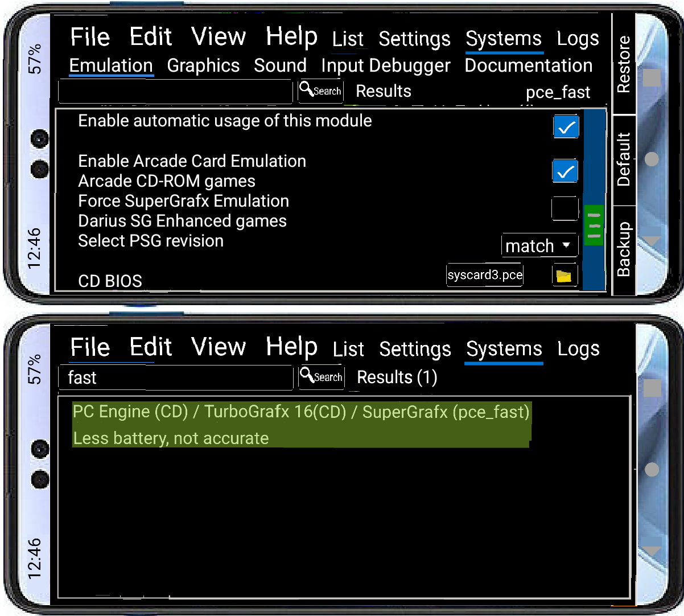The width and height of the screenshot is (684, 616).
Task: Toggle Enable automatic usage of this module
Action: 566,127
